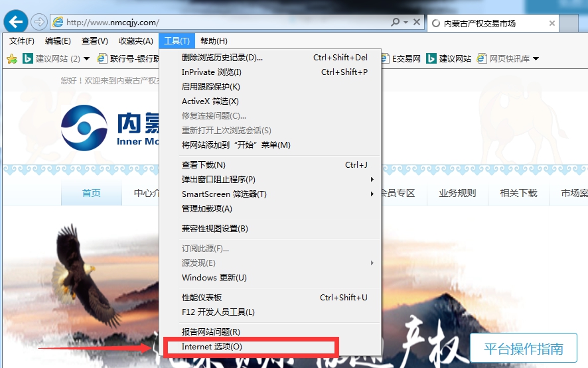Click the favorites star icon in the bookmarks bar
Screen dimensions: 588x368
12,59
